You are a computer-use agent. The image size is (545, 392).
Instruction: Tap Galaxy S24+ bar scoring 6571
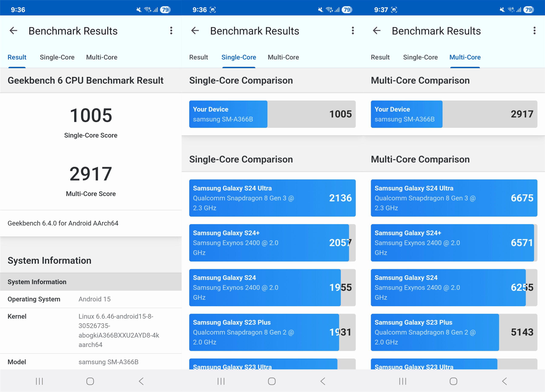click(454, 243)
